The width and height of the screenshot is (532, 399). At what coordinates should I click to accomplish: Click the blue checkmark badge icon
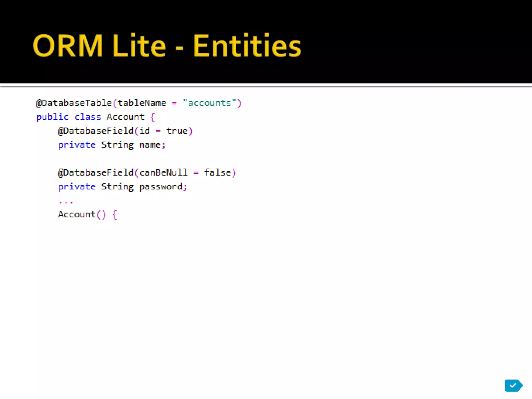tap(513, 385)
